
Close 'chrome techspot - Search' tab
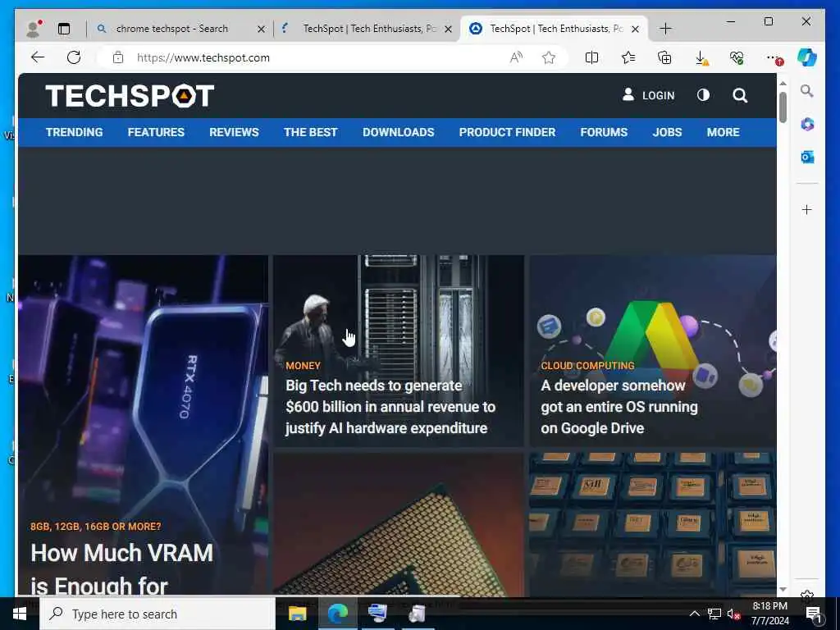click(x=261, y=29)
